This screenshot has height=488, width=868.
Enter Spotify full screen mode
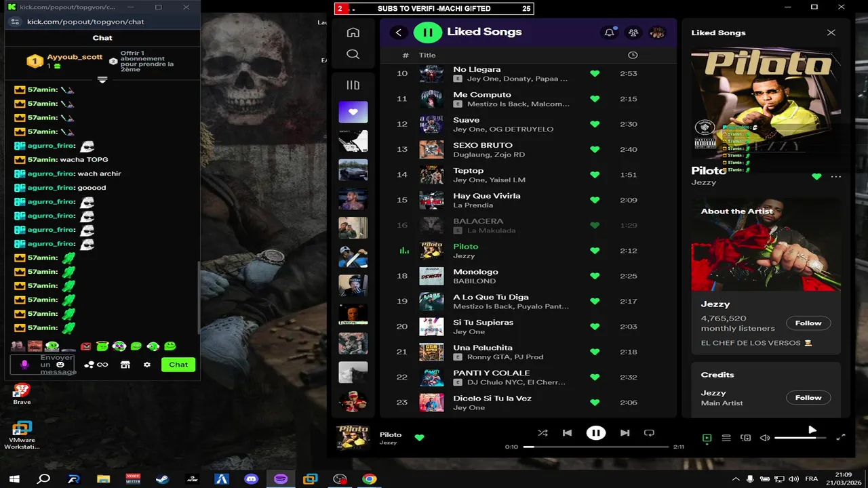(x=841, y=438)
